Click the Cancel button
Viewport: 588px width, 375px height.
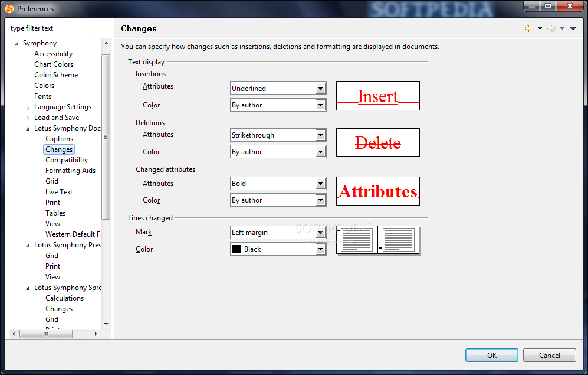point(550,355)
